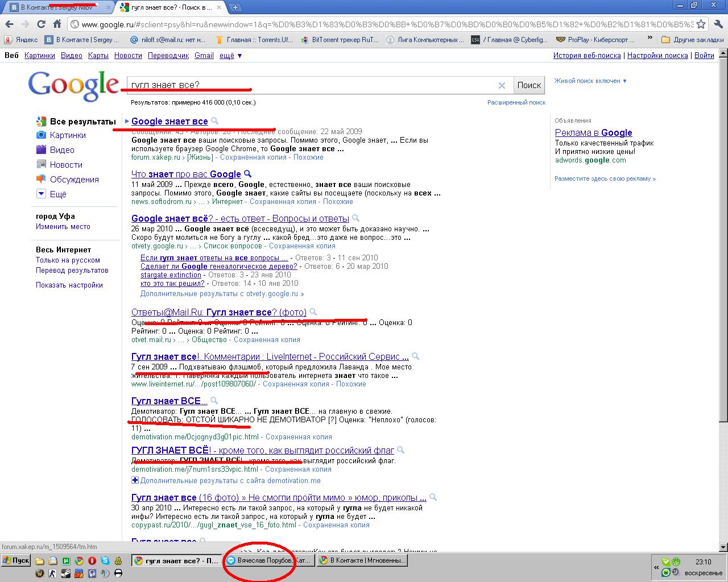Launch Counter-Strike from quick launch
Image resolution: width=728 pixels, height=582 pixels.
(53, 573)
